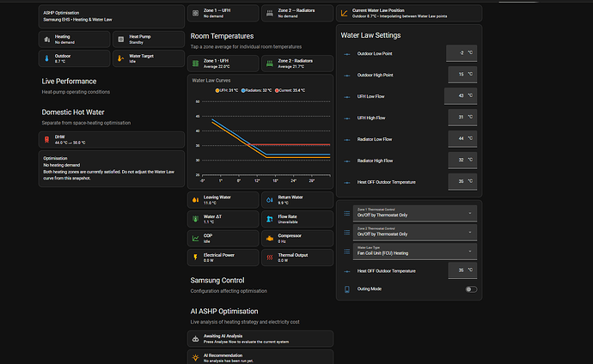Click the Room Temperatures heading
The height and width of the screenshot is (364, 593).
(222, 36)
